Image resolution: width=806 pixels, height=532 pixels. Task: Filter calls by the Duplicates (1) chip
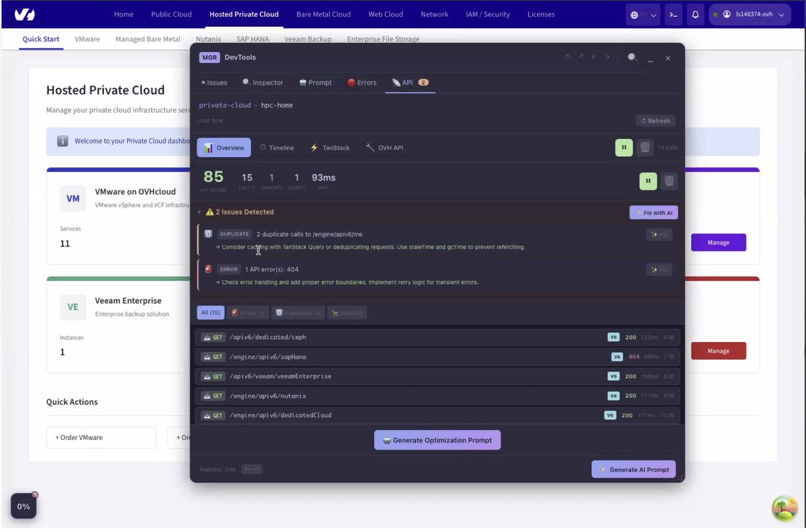298,313
